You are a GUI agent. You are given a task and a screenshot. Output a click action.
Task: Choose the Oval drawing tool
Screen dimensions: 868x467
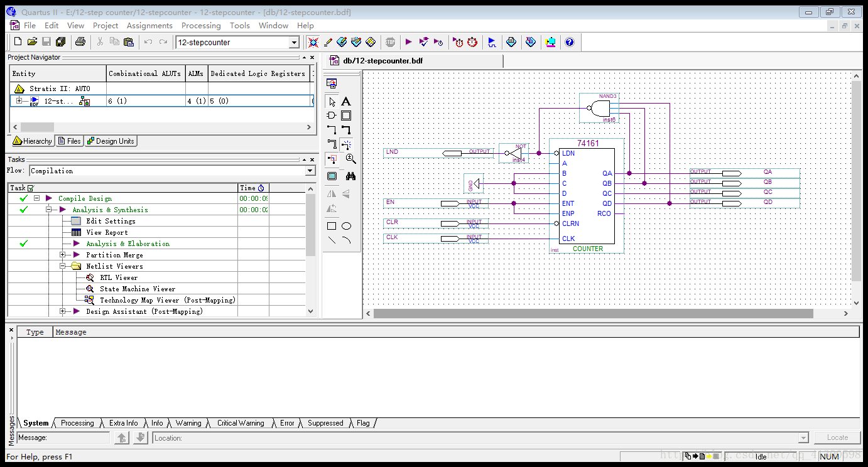coord(346,226)
